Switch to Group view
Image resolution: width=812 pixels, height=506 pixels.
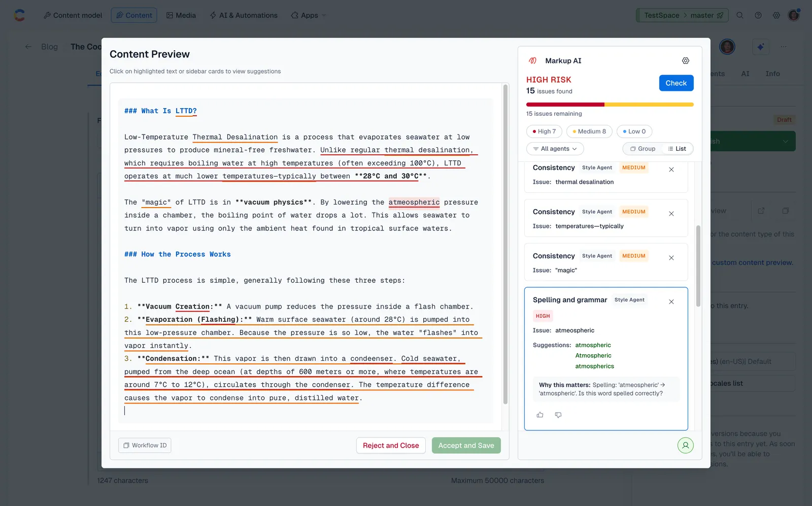tap(642, 149)
